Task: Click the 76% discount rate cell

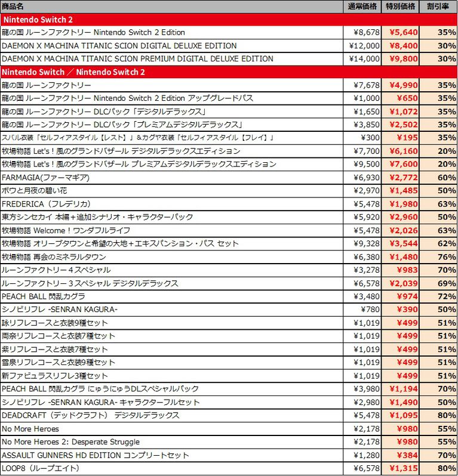Action: tap(438, 257)
